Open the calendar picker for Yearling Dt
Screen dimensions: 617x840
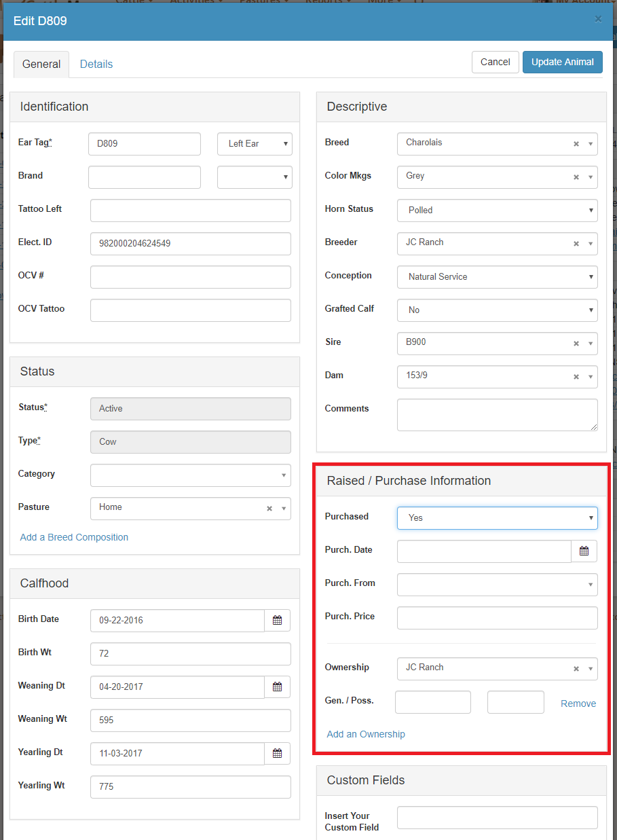click(278, 754)
